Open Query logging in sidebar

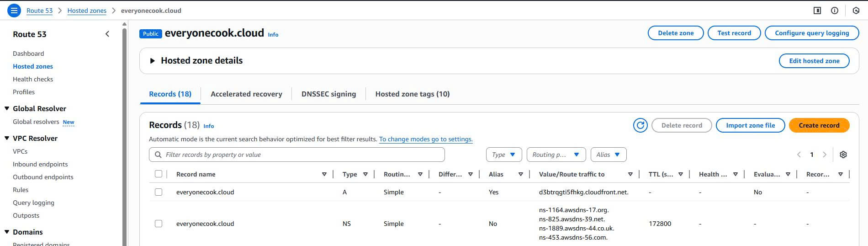pos(33,203)
